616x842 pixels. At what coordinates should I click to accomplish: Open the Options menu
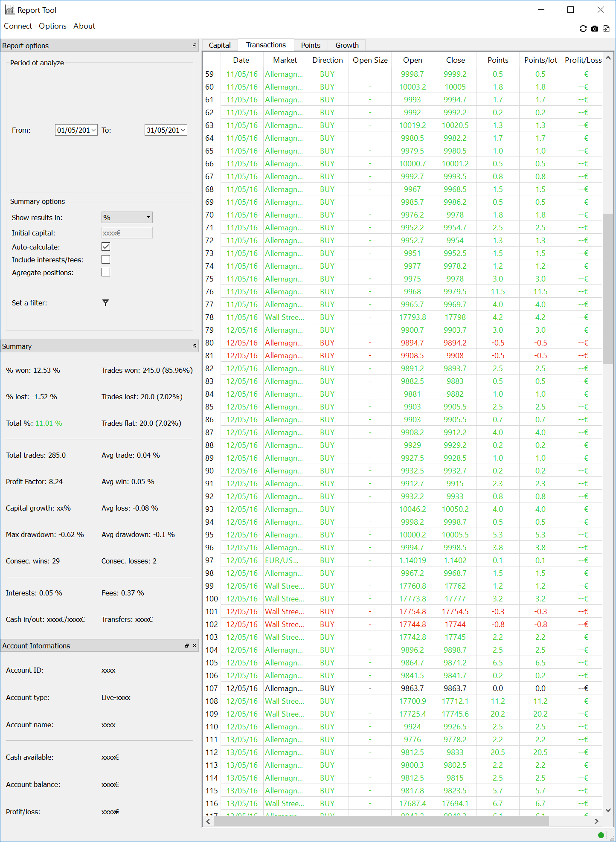tap(52, 26)
